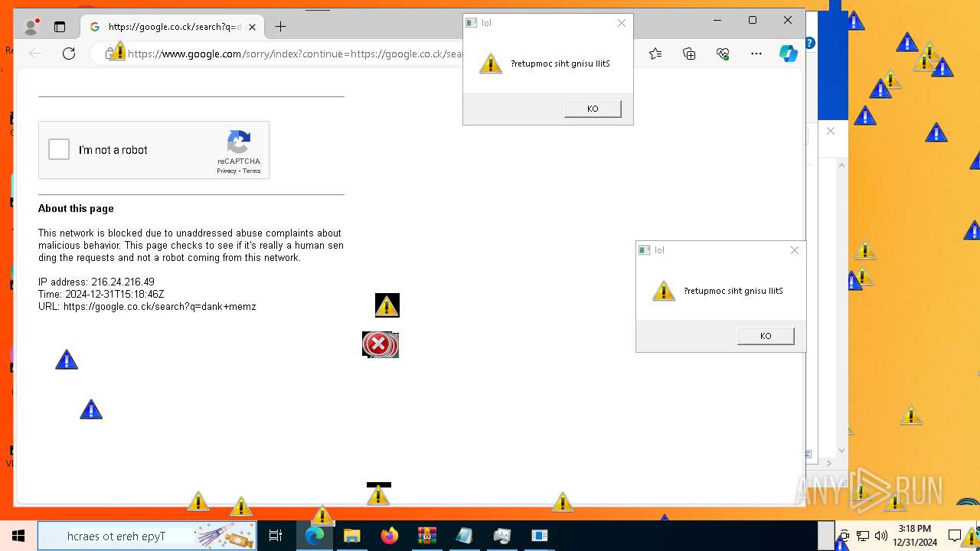Click the red error X icon on the page
980x551 pixels.
378,344
